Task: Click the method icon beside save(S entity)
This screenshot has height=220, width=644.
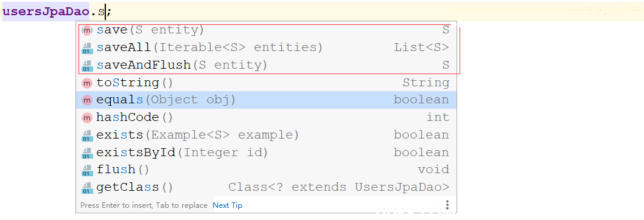Action: pyautogui.click(x=86, y=30)
